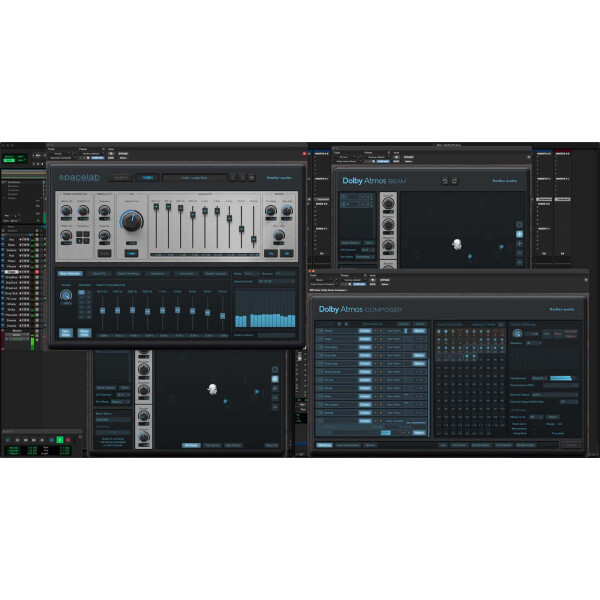The height and width of the screenshot is (600, 600).
Task: Click output level knob in Composer Output Settings
Action: 517,334
